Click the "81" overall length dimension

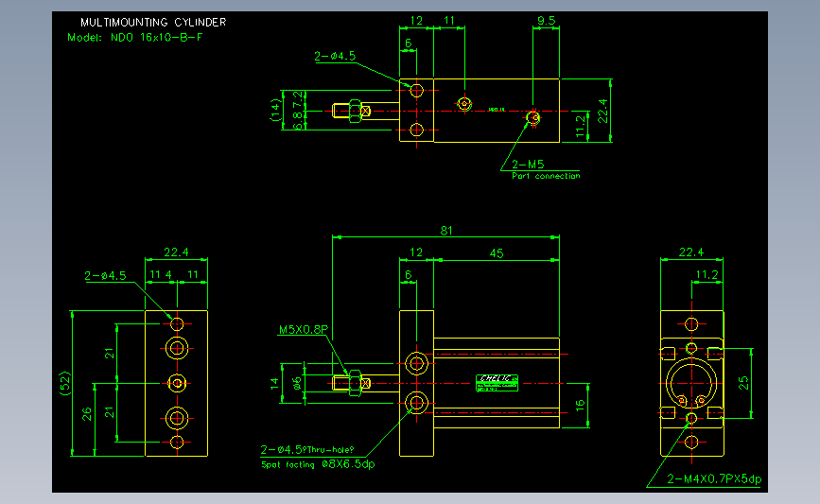click(x=446, y=231)
